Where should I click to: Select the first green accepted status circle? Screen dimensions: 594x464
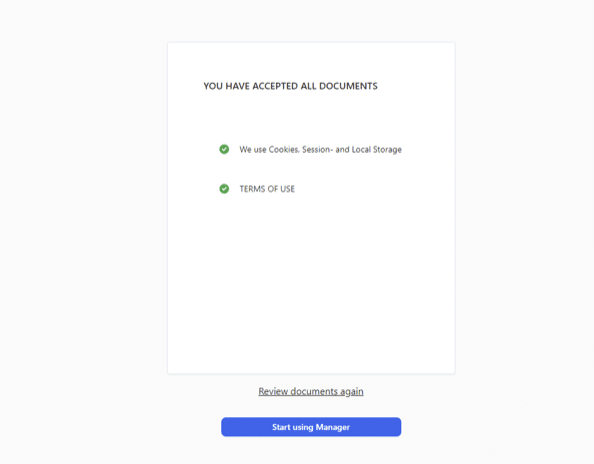224,149
